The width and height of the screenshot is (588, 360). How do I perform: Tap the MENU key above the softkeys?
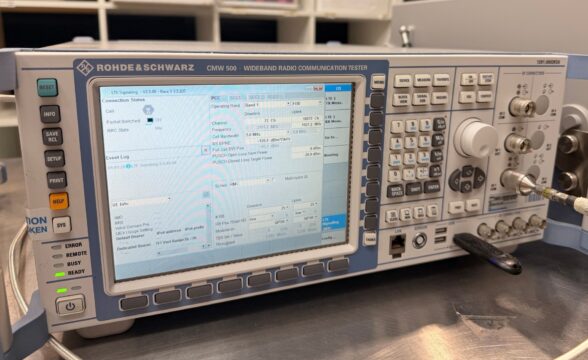tap(378, 82)
